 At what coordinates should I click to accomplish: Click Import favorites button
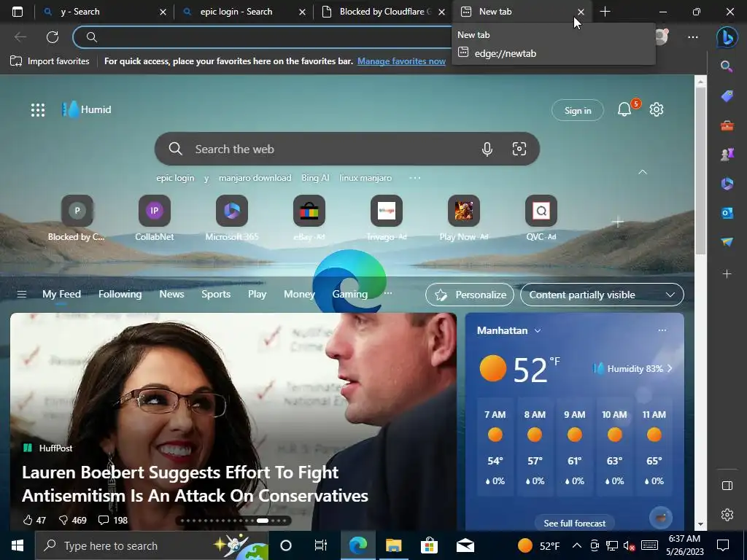[x=50, y=61]
